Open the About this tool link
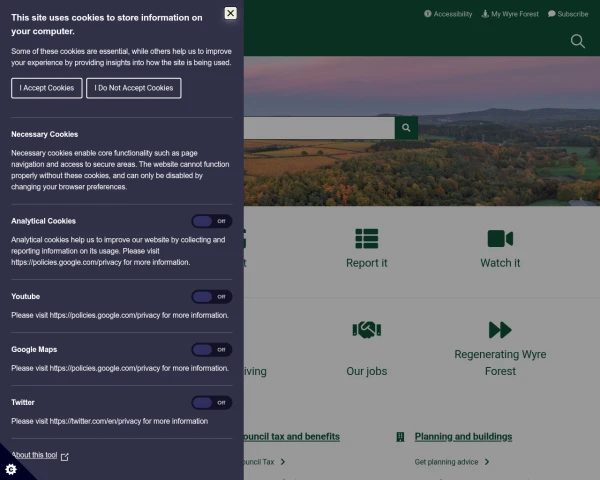Image resolution: width=600 pixels, height=480 pixels. (34, 455)
